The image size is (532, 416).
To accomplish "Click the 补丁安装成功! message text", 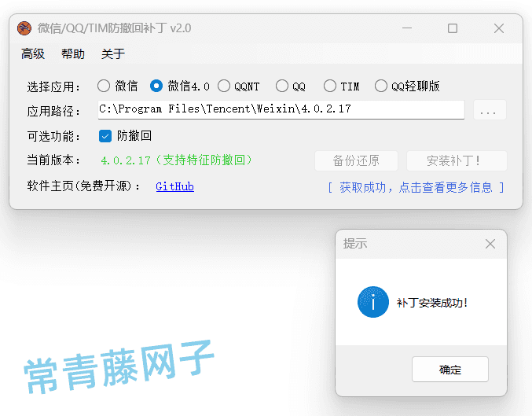I will pyautogui.click(x=432, y=303).
